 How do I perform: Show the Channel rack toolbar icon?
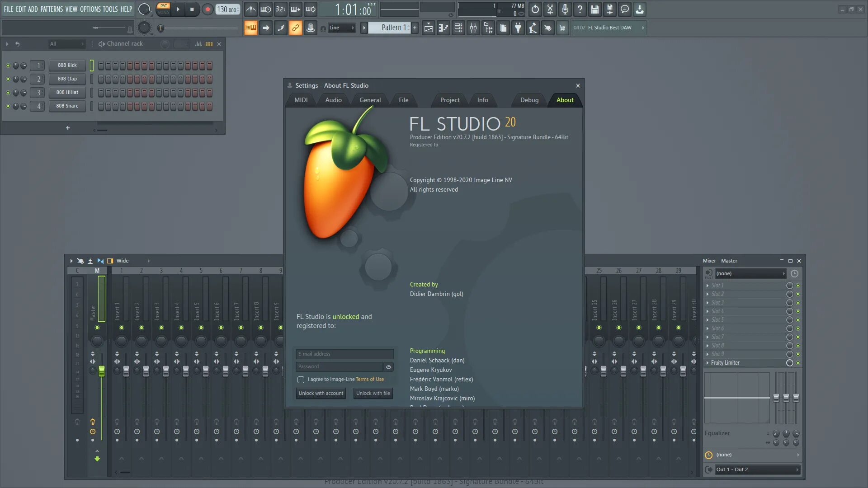[458, 28]
